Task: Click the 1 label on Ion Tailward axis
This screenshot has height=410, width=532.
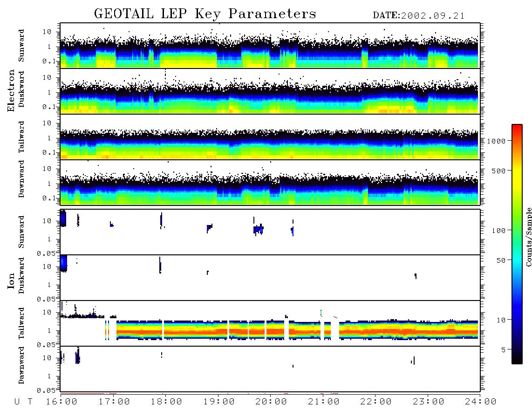Action: pyautogui.click(x=49, y=330)
